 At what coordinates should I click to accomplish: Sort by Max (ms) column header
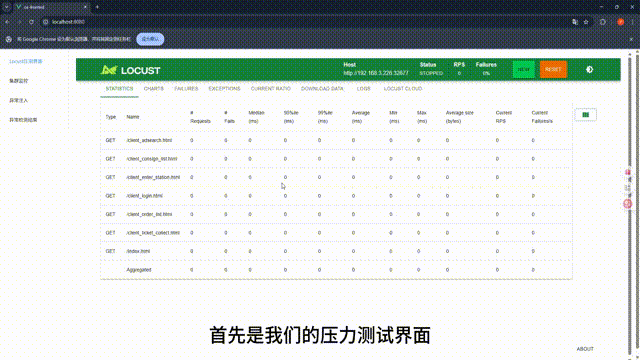coord(422,117)
